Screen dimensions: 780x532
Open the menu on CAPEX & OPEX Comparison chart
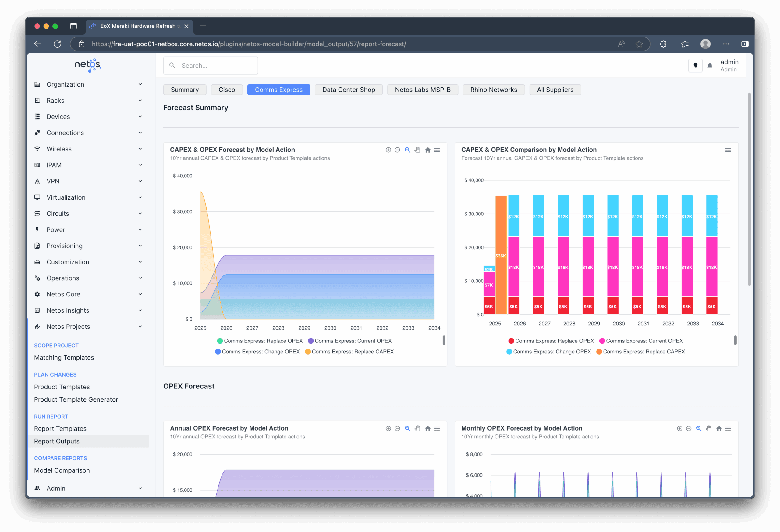click(x=728, y=150)
